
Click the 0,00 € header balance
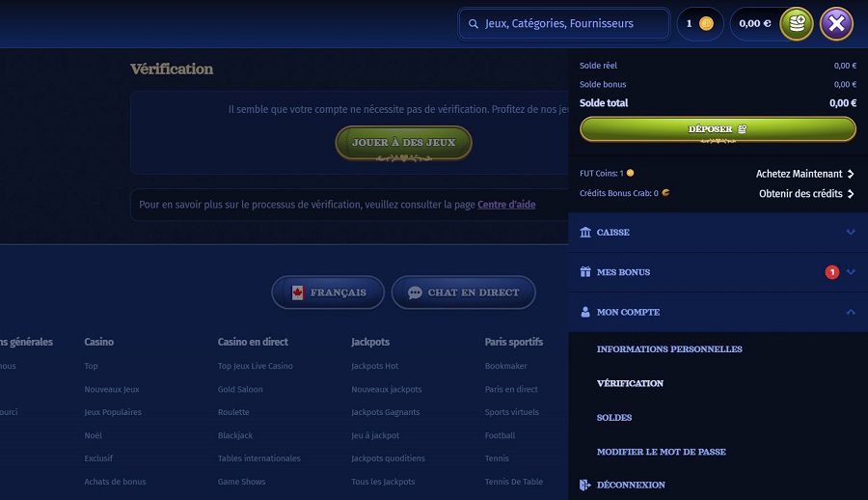point(755,23)
